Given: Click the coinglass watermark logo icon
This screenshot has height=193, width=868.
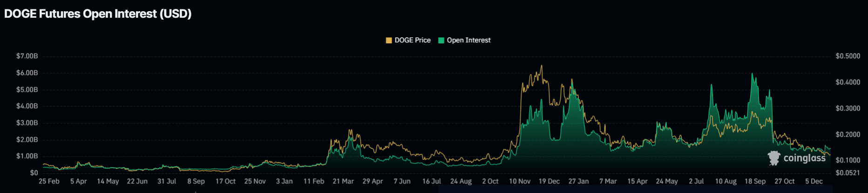Looking at the screenshot, I should coord(774,158).
